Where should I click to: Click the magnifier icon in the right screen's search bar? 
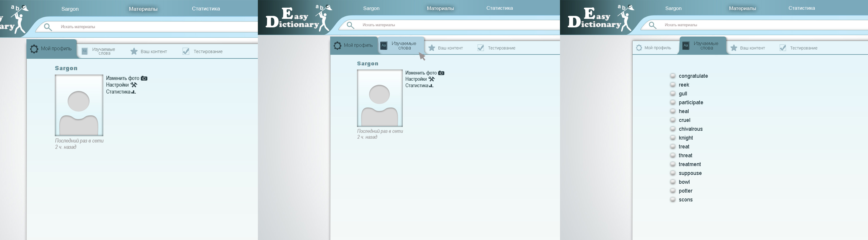pyautogui.click(x=653, y=25)
